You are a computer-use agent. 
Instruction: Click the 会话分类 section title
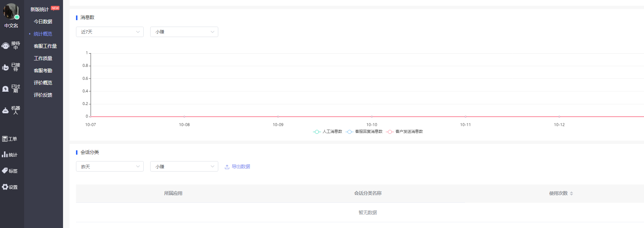click(x=90, y=152)
